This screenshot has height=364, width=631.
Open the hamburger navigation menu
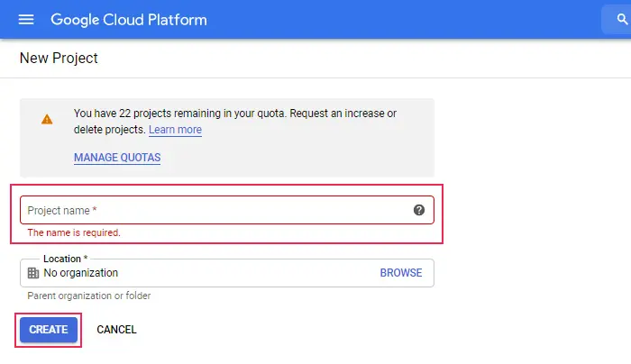point(26,19)
